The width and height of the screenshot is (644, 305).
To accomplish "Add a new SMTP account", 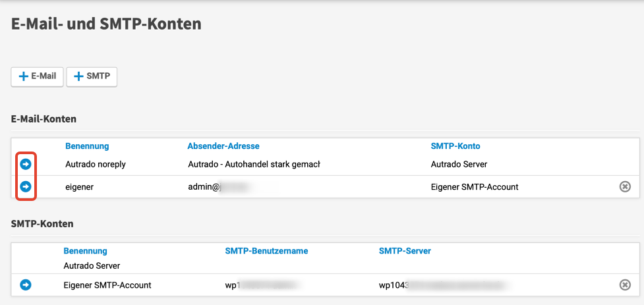I will pyautogui.click(x=92, y=76).
